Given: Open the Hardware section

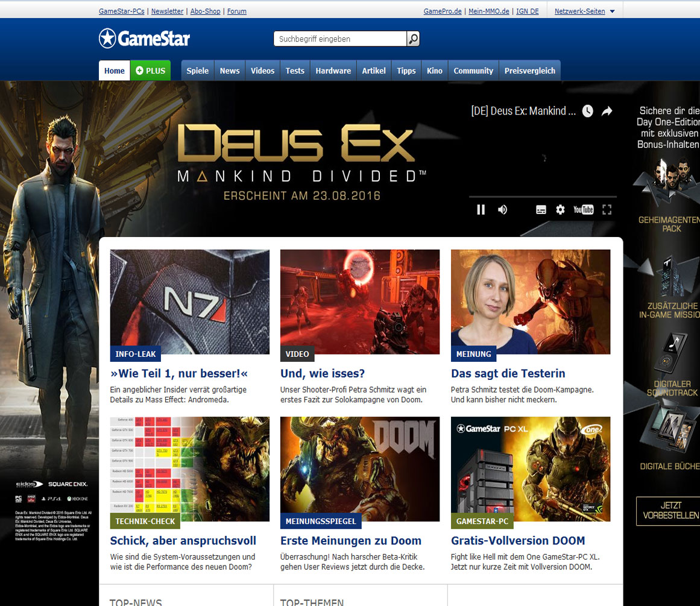Looking at the screenshot, I should pos(333,71).
